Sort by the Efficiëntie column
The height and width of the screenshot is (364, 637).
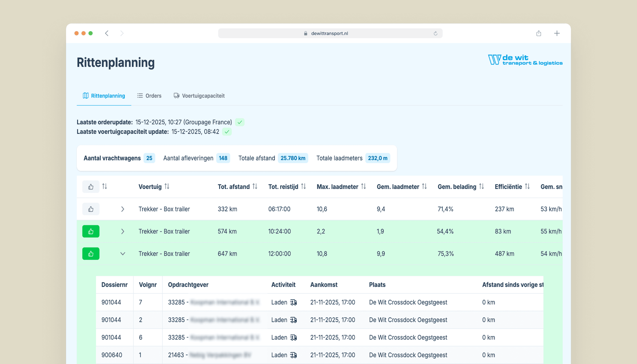tap(527, 186)
